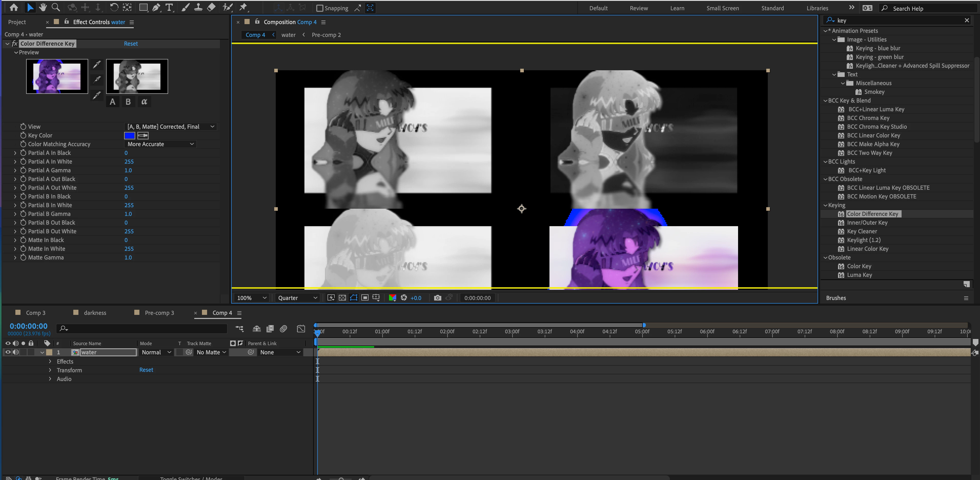Enable the Snapping checkbox
This screenshot has width=980, height=480.
(320, 8)
